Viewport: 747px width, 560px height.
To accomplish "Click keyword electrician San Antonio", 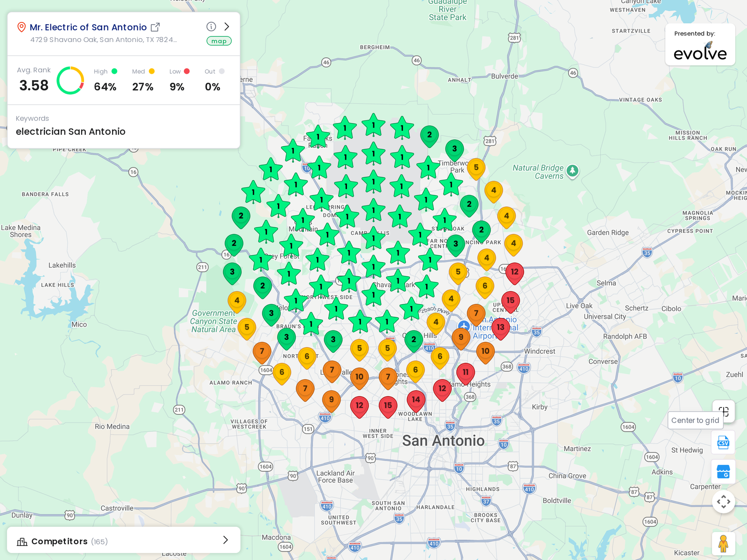I will pyautogui.click(x=70, y=132).
